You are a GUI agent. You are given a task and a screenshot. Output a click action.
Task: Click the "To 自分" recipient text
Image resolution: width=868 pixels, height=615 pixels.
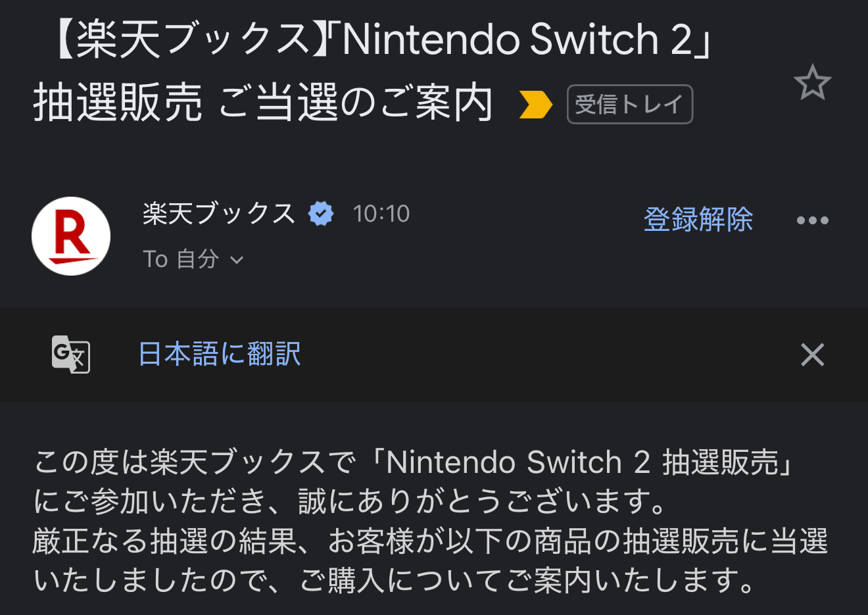181,259
